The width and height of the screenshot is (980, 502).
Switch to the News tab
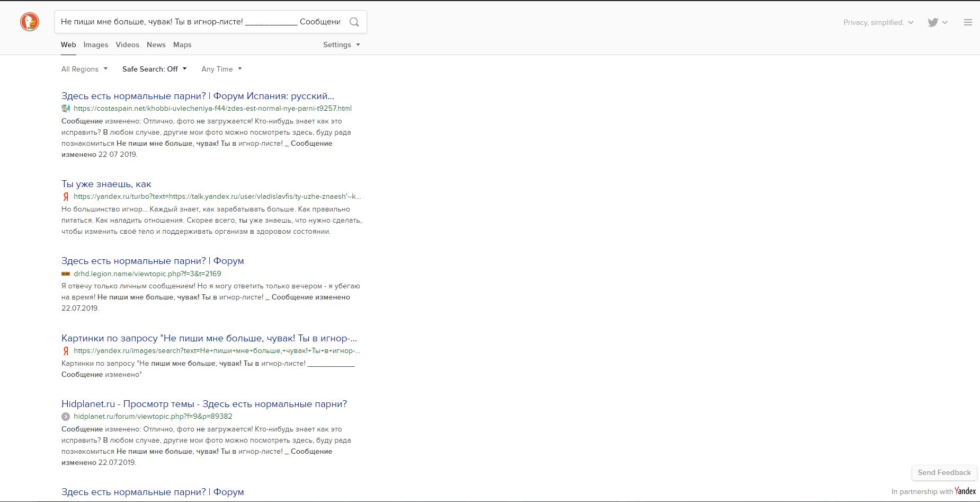[156, 45]
